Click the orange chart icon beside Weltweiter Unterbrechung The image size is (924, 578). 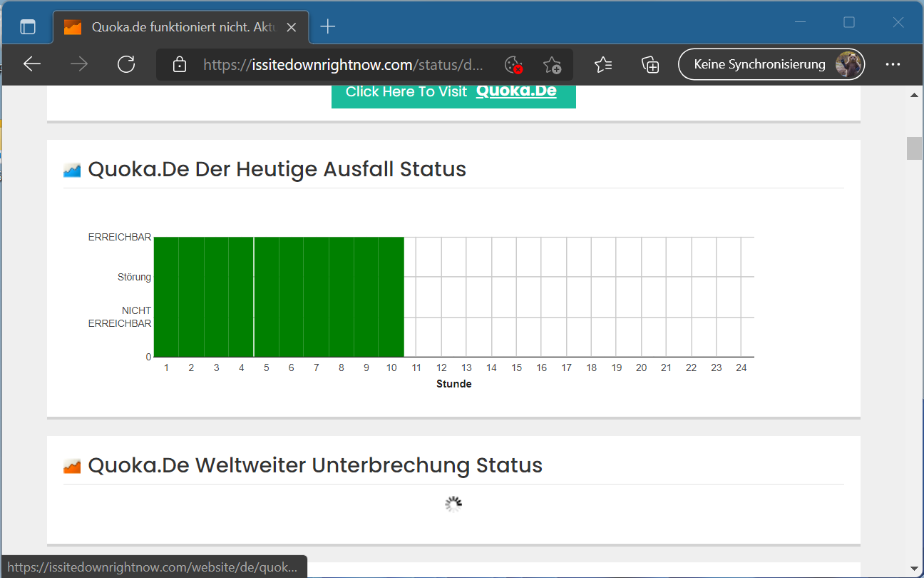(72, 466)
